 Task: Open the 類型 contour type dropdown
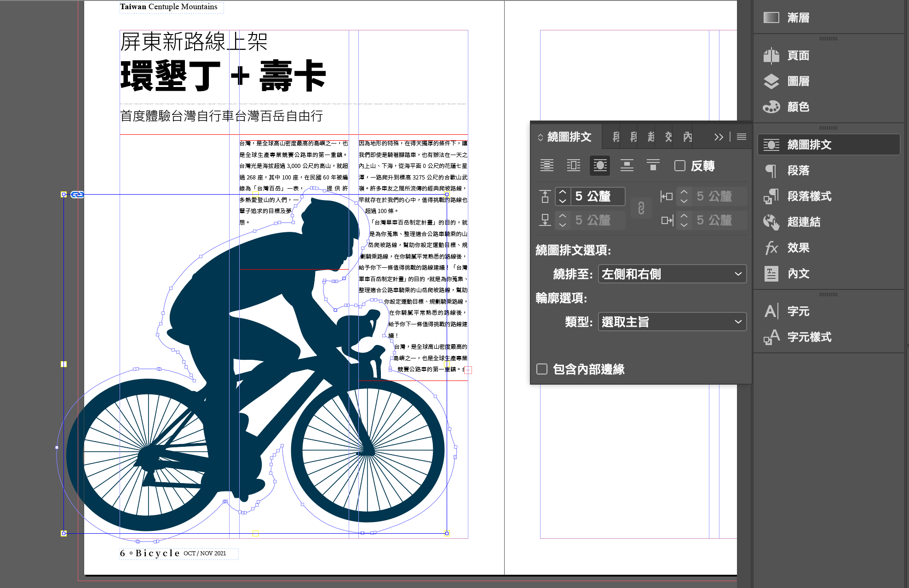pyautogui.click(x=672, y=322)
